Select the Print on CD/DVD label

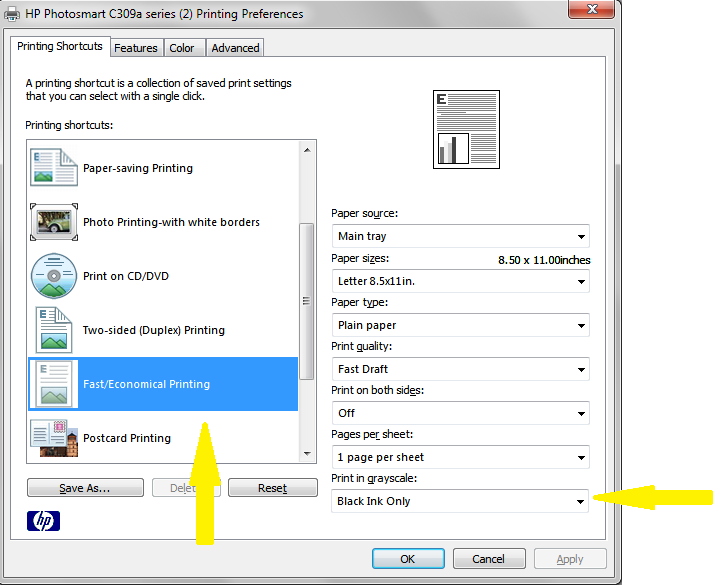pyautogui.click(x=126, y=276)
